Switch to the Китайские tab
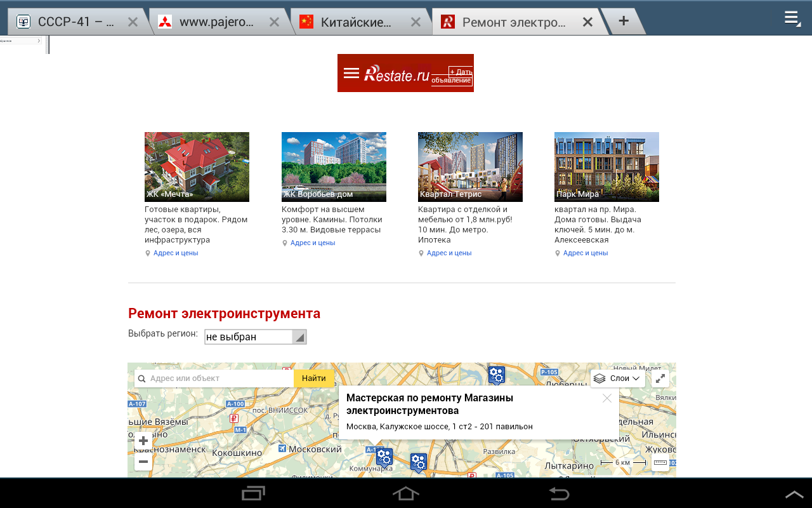Image resolution: width=812 pixels, height=508 pixels. [355, 22]
